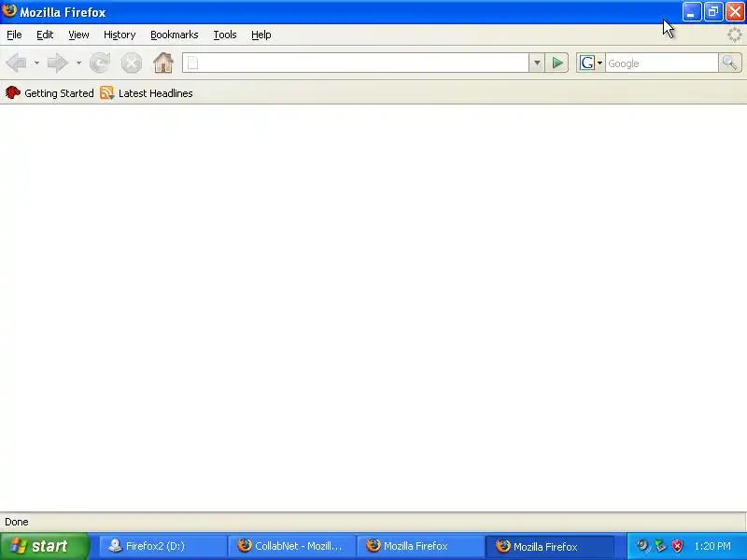Viewport: 747px width, 560px height.
Task: Open the Back history dropdown arrow
Action: click(36, 63)
